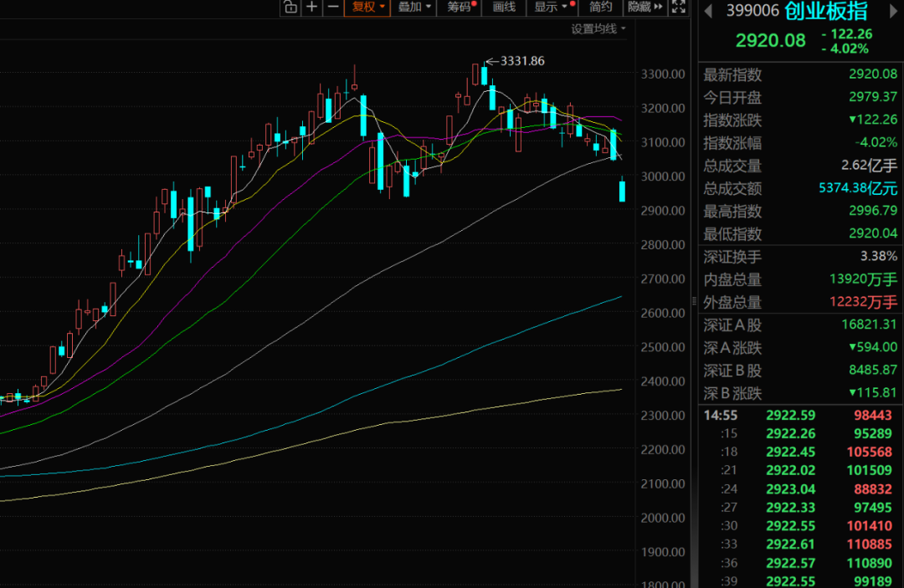This screenshot has height=588, width=904.
Task: Click the 3331.86 peak price marker
Action: point(521,60)
